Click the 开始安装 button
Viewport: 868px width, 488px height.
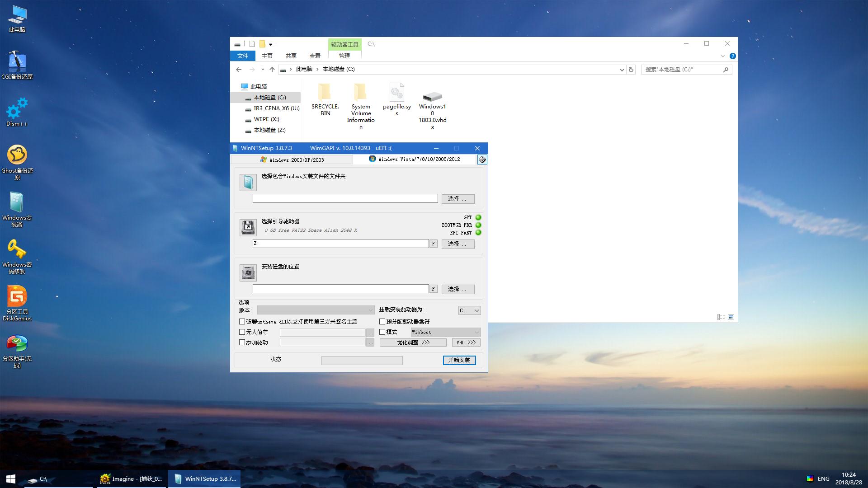[459, 360]
